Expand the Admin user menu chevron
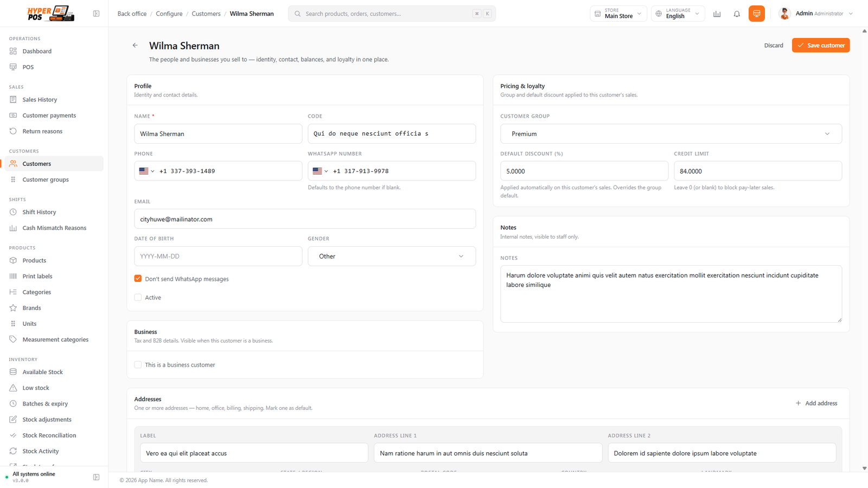Image resolution: width=868 pixels, height=488 pixels. (851, 14)
